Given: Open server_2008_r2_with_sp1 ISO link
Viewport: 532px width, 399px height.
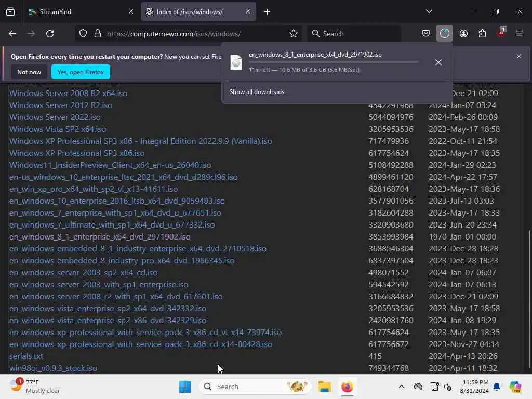Looking at the screenshot, I should (x=116, y=297).
